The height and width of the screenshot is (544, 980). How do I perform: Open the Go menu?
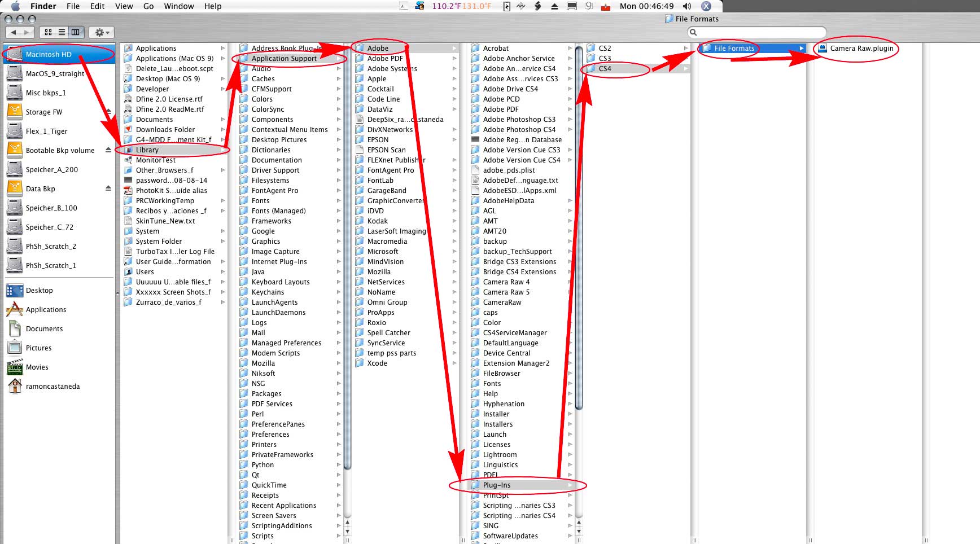(x=148, y=6)
